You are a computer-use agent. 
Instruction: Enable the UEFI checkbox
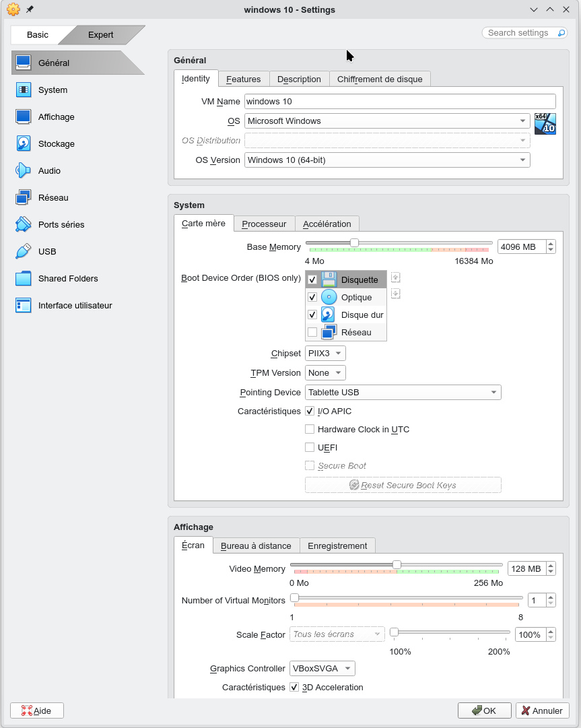click(310, 447)
